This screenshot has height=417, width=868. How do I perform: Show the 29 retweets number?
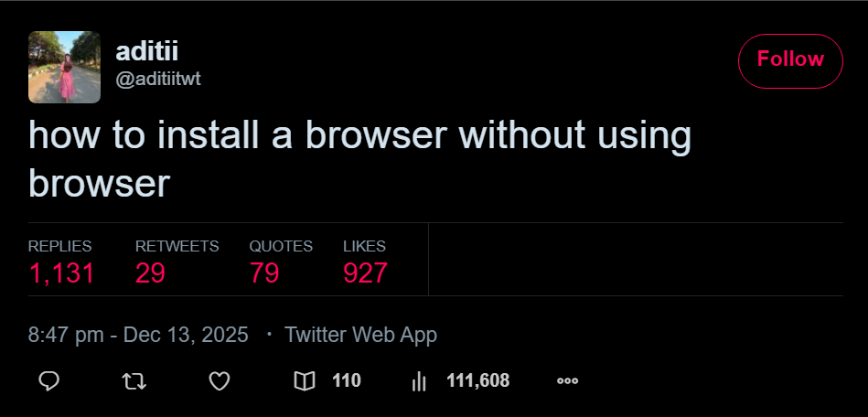150,273
